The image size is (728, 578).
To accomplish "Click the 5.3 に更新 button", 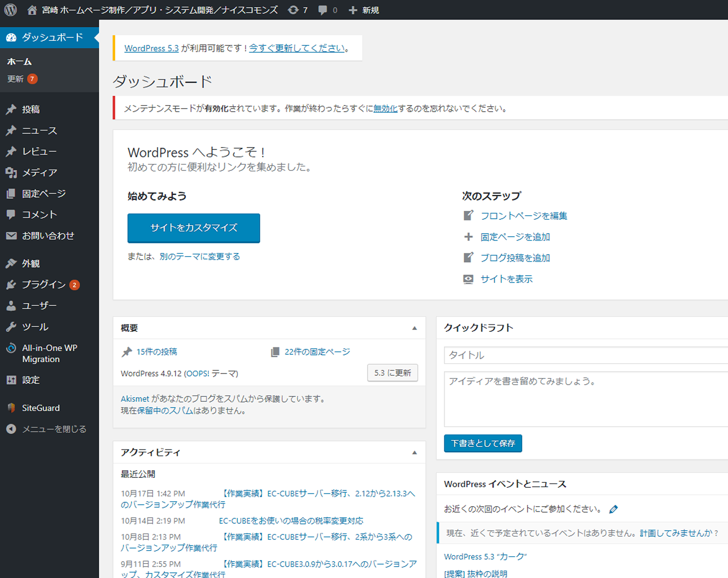I will tap(392, 373).
